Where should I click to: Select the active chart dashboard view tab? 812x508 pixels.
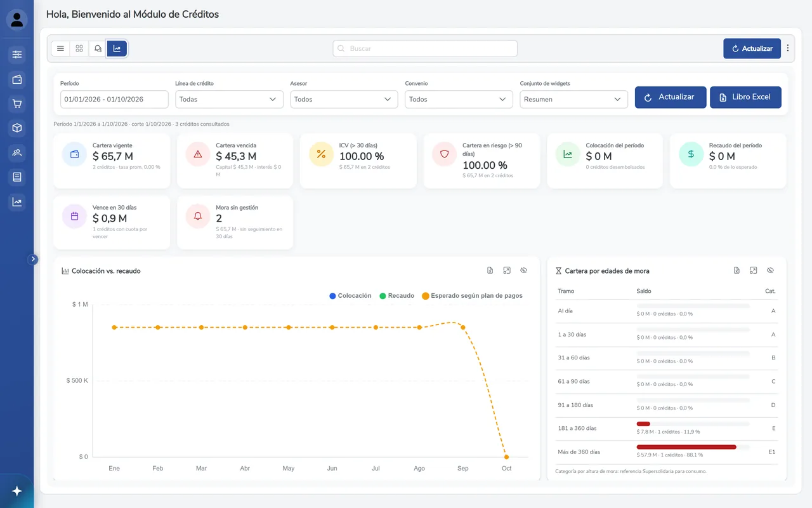[117, 48]
